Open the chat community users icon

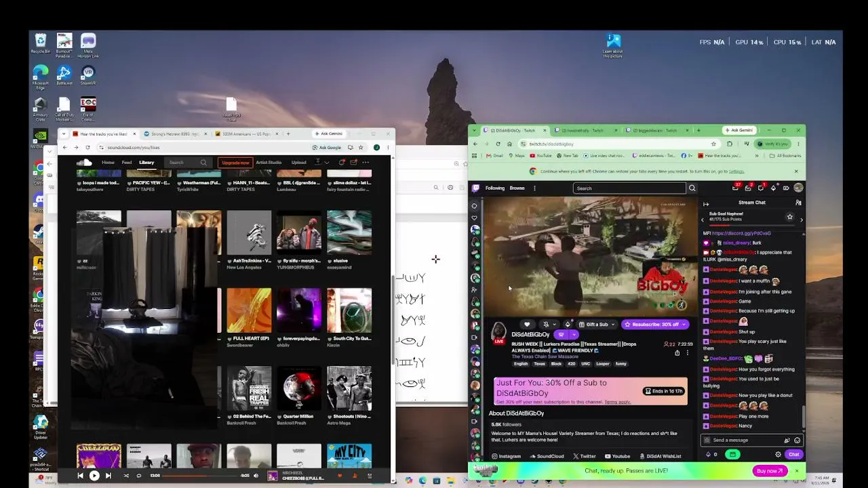798,203
